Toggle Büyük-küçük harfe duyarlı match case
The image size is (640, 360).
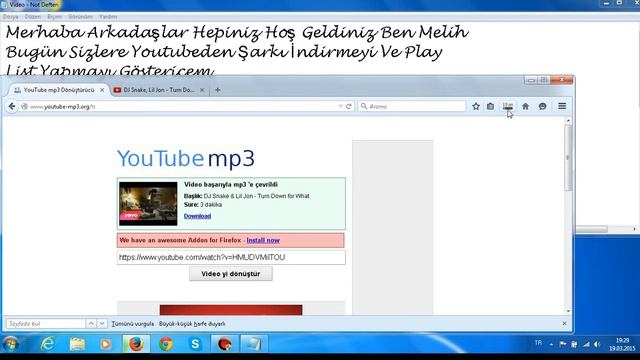[192, 324]
